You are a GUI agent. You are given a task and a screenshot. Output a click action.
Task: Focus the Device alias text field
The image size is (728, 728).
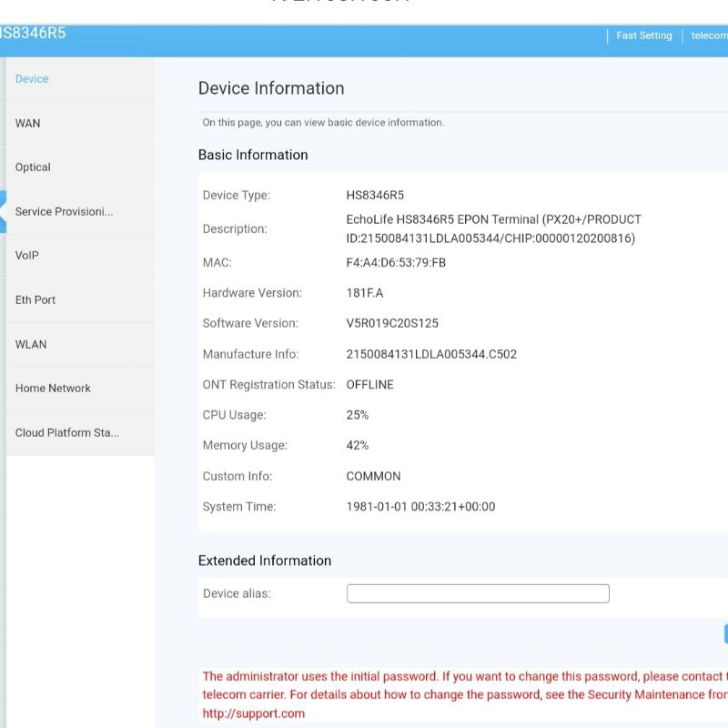coord(478,594)
